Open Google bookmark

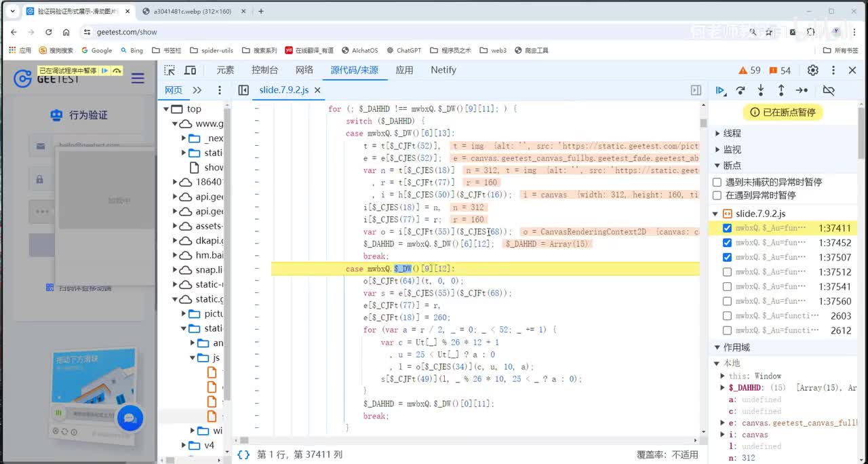click(x=96, y=50)
